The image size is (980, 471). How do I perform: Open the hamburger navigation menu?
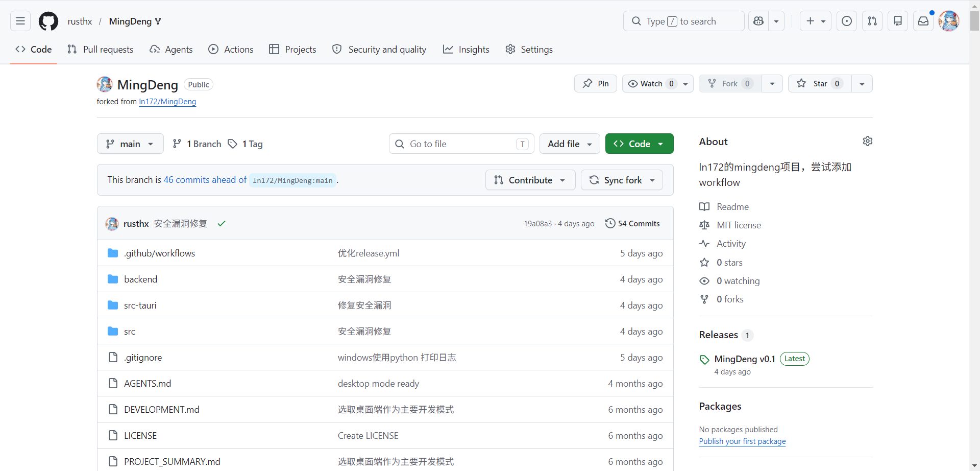coord(20,21)
